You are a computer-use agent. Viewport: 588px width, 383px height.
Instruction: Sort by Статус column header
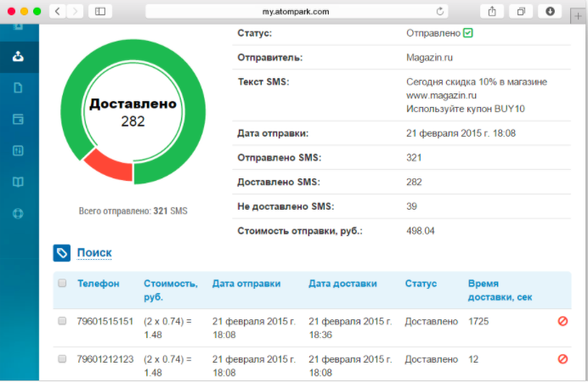421,284
